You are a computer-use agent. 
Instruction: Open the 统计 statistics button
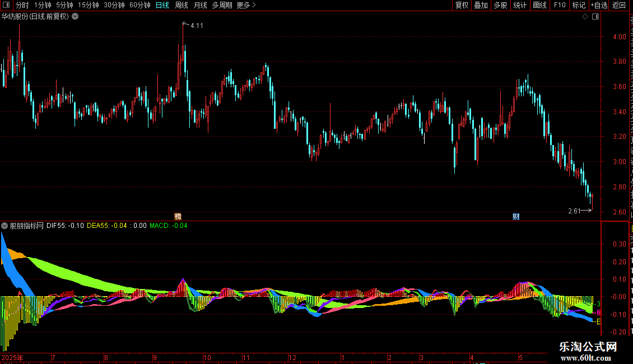(x=520, y=5)
